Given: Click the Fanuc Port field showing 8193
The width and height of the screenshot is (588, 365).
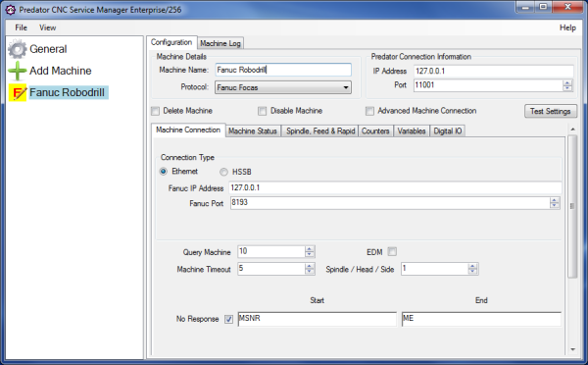Looking at the screenshot, I should point(390,203).
